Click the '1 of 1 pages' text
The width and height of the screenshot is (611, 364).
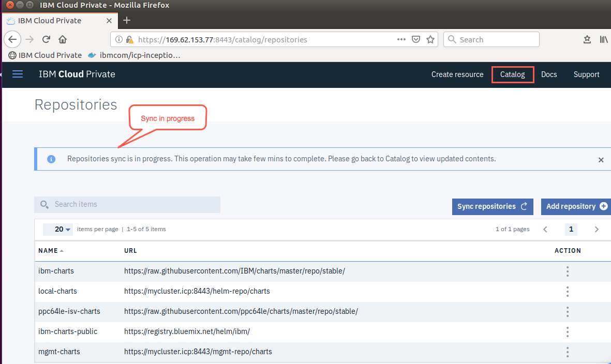pos(512,229)
